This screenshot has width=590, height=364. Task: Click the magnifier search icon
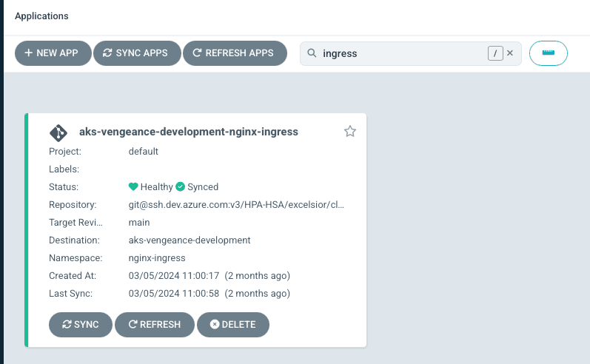(x=312, y=53)
